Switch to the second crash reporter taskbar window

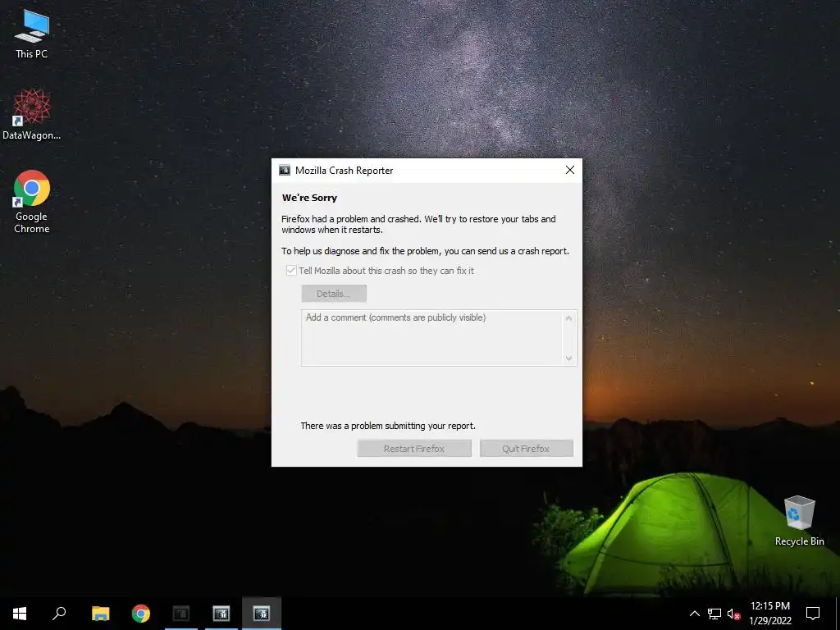point(221,614)
